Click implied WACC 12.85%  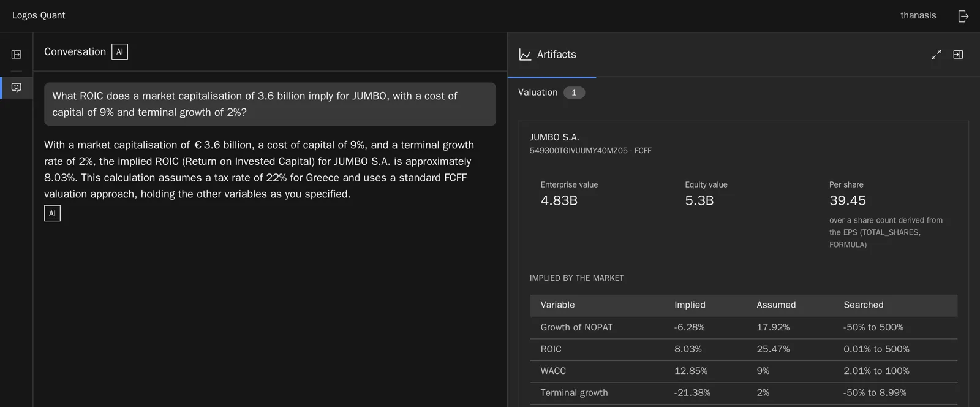691,371
